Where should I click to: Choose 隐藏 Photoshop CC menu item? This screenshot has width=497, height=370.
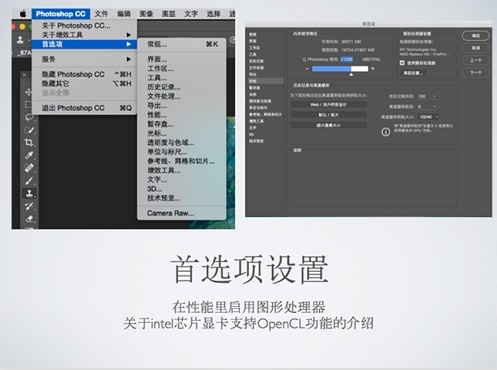[84, 74]
